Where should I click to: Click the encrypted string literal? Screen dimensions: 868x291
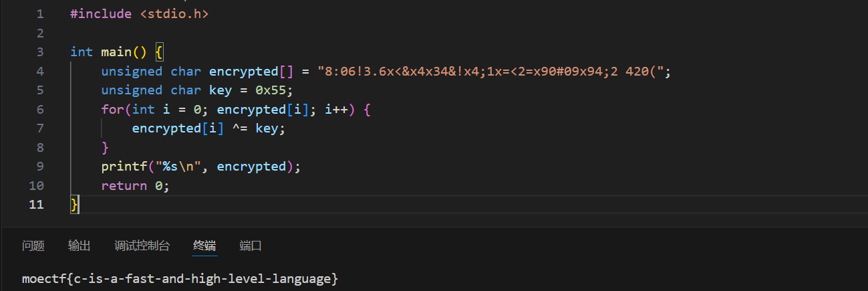[490, 71]
